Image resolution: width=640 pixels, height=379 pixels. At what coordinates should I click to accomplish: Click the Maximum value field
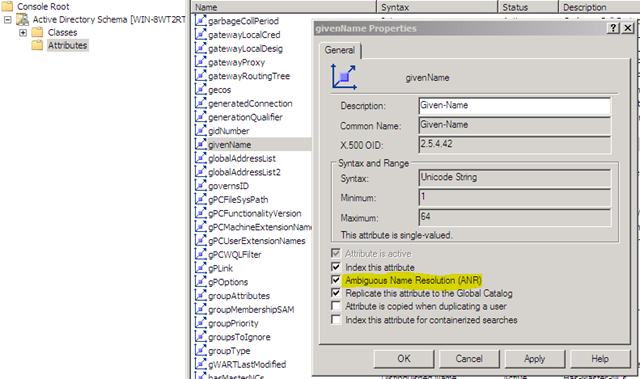(x=515, y=217)
